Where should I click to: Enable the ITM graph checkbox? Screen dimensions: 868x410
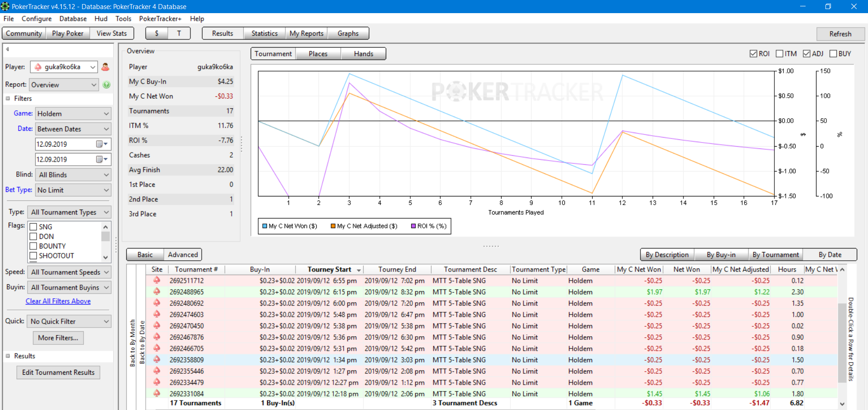(779, 53)
